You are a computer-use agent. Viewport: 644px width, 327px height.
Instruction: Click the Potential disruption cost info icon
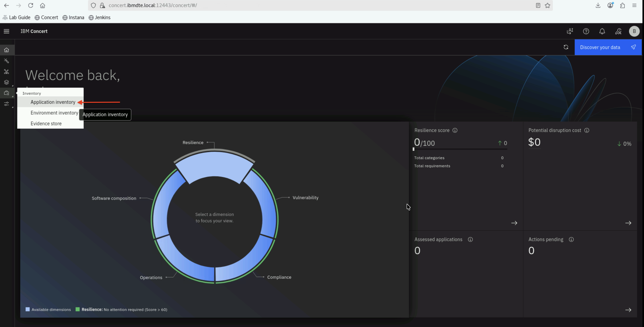click(x=587, y=130)
